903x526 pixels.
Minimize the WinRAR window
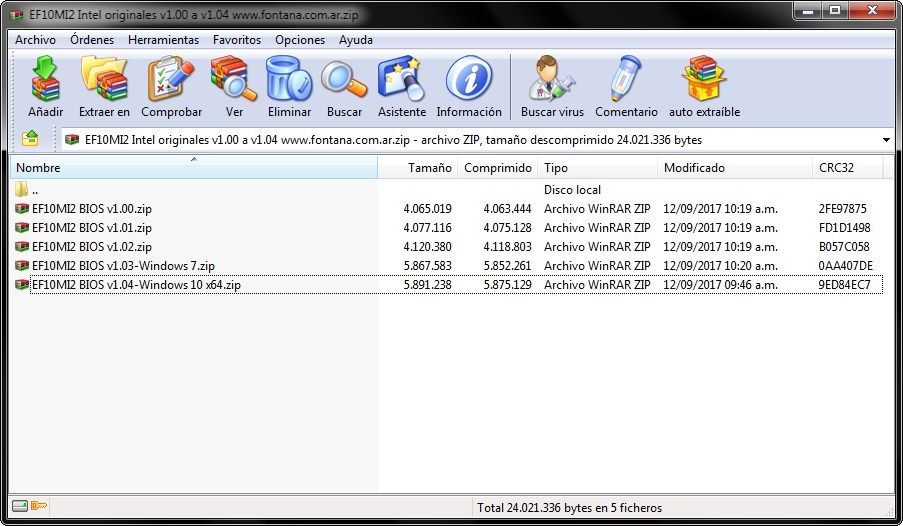tap(807, 10)
